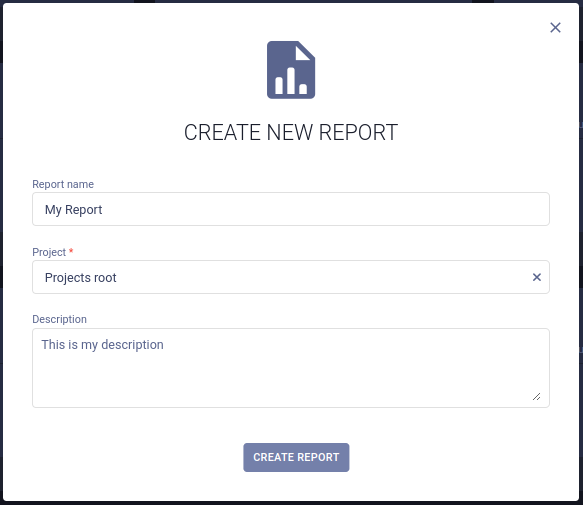Click the Description label
Screen dimensions: 583x505
[x=59, y=319]
